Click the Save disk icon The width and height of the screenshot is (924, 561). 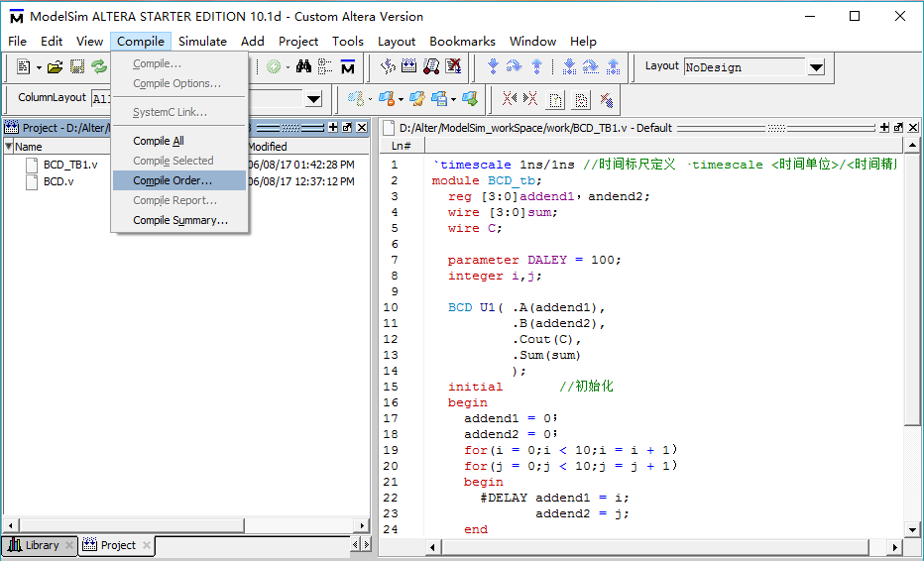76,67
